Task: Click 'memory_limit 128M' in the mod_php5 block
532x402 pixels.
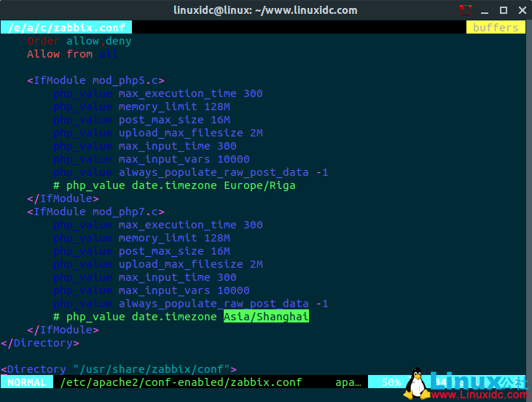Action: click(x=174, y=107)
